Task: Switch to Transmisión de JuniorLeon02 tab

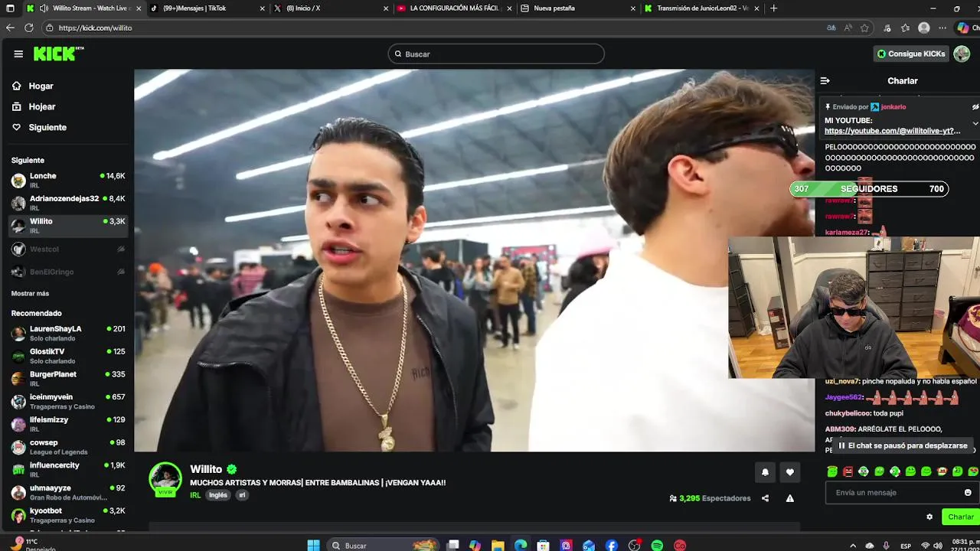Action: click(x=703, y=8)
